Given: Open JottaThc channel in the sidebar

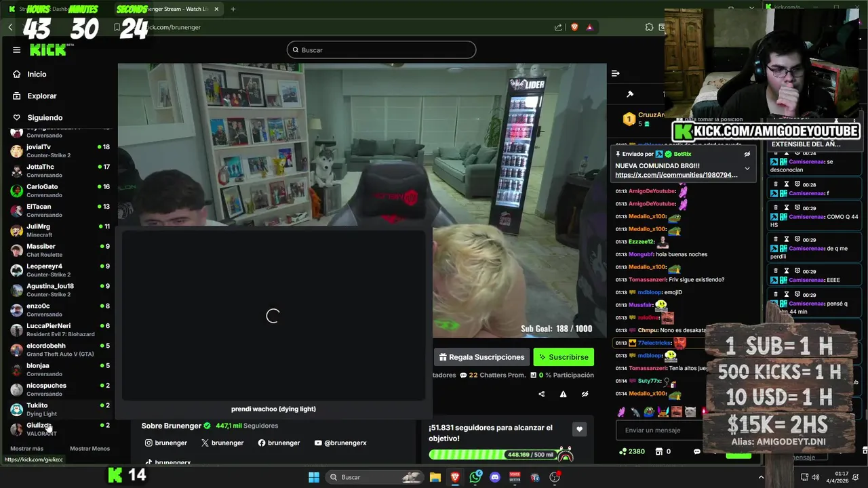Looking at the screenshot, I should pos(60,171).
